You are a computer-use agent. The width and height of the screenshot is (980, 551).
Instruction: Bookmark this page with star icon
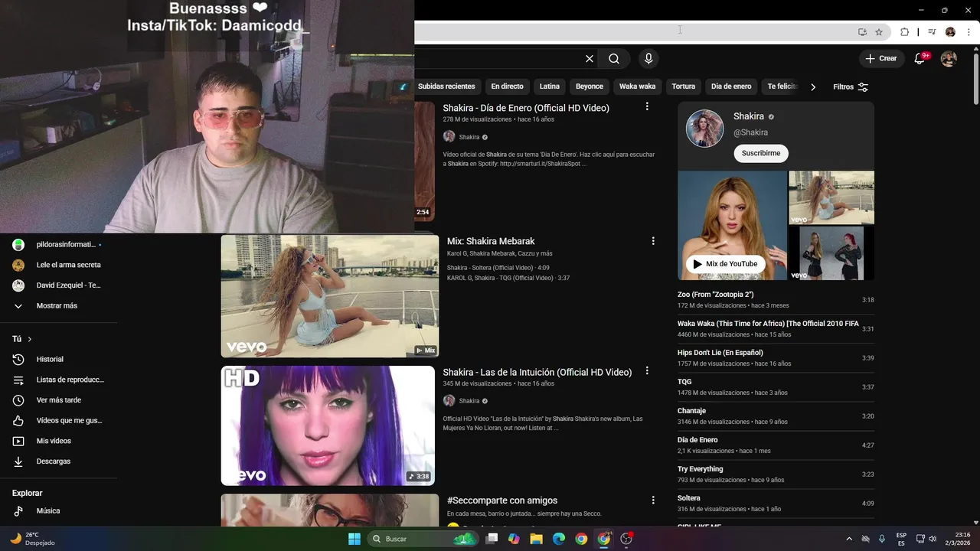tap(879, 32)
